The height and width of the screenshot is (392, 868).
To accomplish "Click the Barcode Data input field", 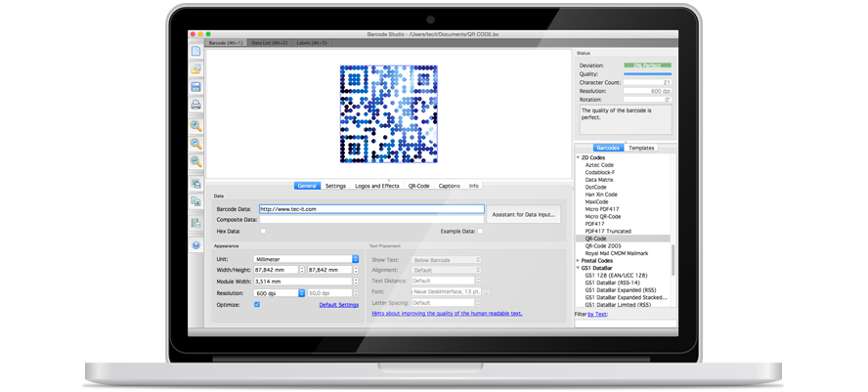I will click(371, 209).
